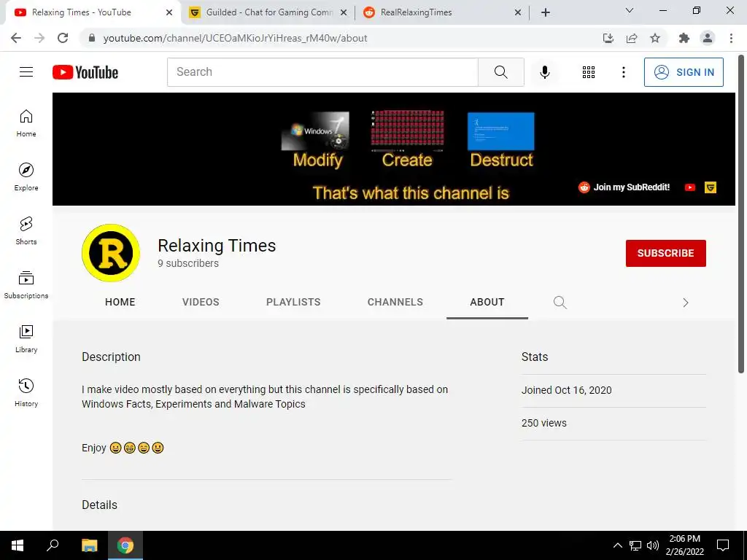
Task: Click the YouTube logo
Action: click(x=85, y=72)
